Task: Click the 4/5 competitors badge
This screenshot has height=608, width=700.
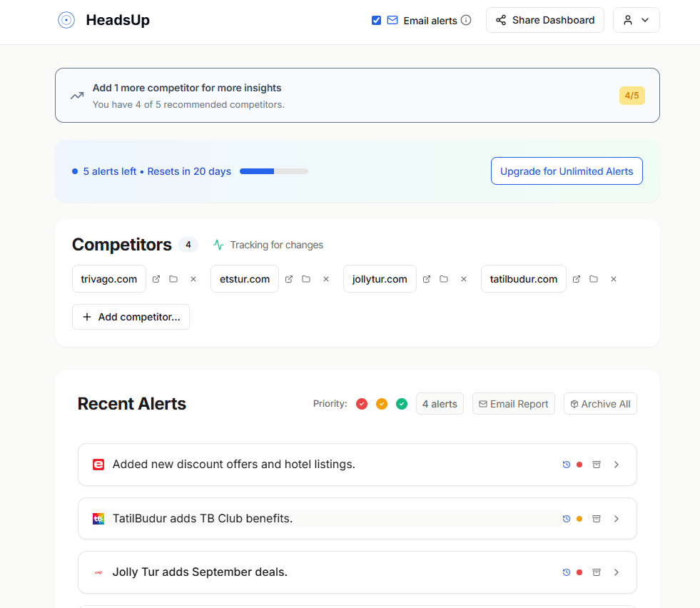Action: pos(631,96)
